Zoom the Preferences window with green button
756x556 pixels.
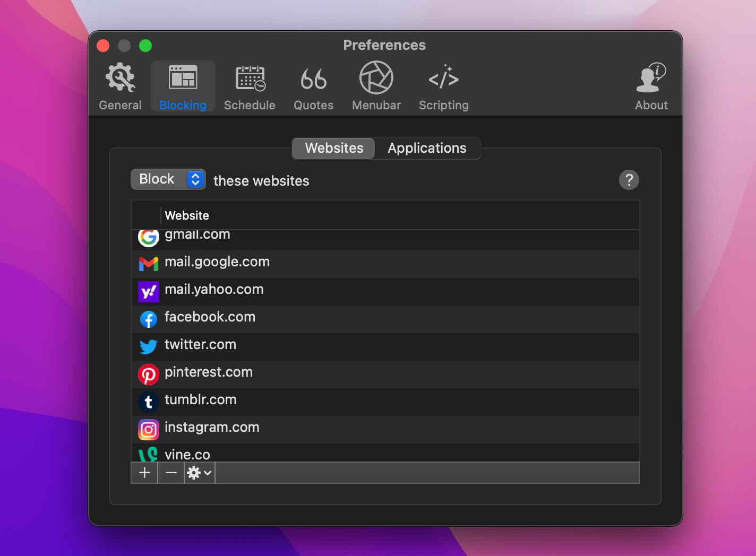coord(145,46)
